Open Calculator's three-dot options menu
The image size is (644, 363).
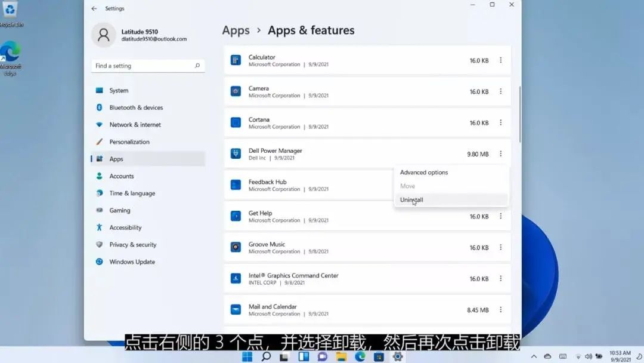pyautogui.click(x=500, y=60)
